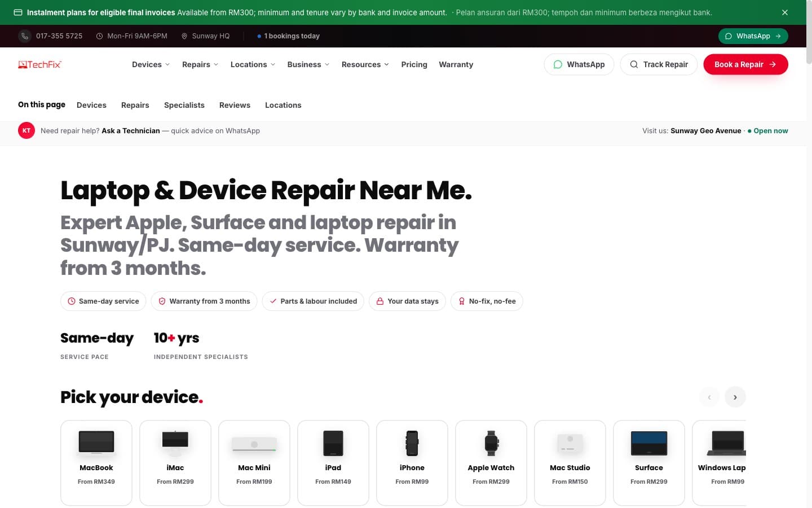The width and height of the screenshot is (812, 508).
Task: Select the Windows Laptop device card
Action: (x=719, y=463)
